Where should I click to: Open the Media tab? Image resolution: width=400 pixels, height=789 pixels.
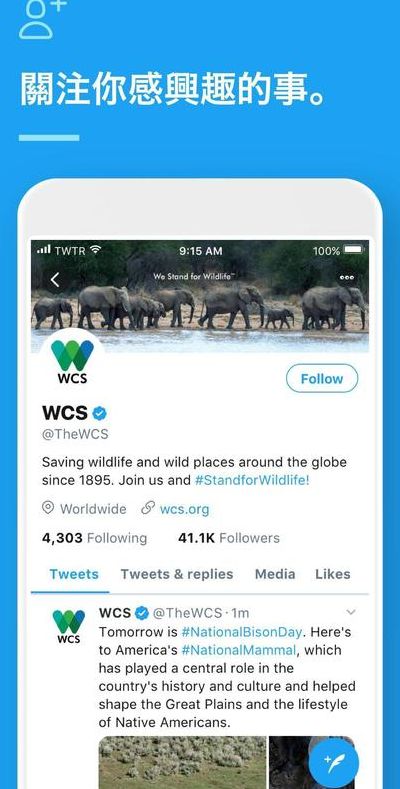pyautogui.click(x=275, y=574)
